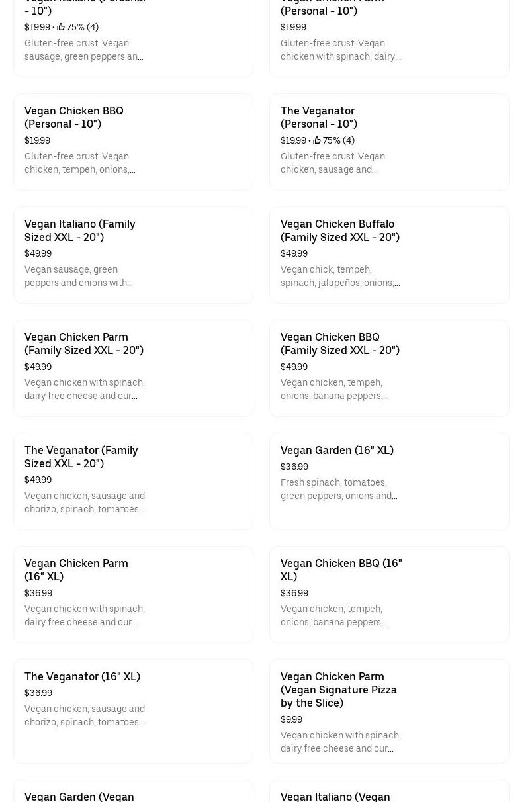The image size is (532, 802).
Task: Select Vegan Chicken Parm (Family Sized XXL - 20")
Action: [x=83, y=343]
